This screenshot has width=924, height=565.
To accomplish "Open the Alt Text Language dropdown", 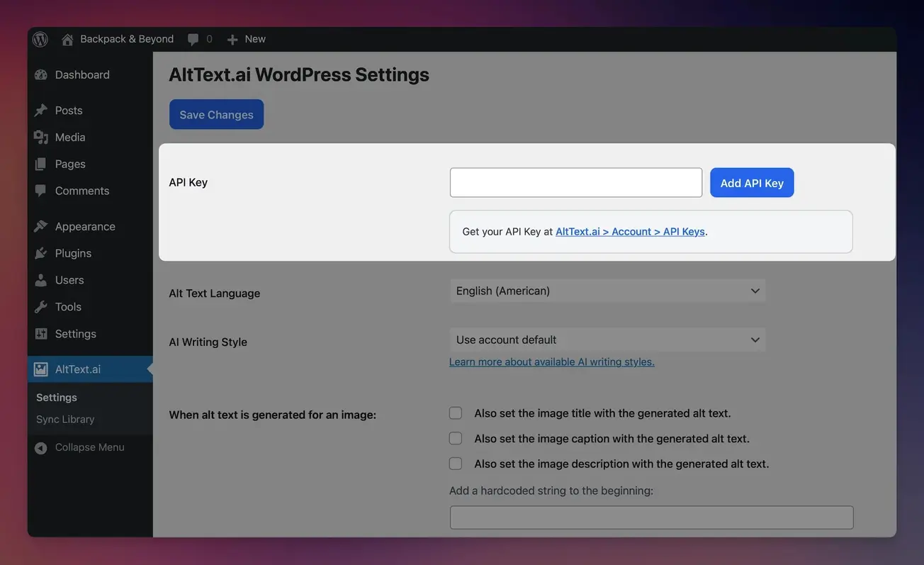I will coord(607,291).
